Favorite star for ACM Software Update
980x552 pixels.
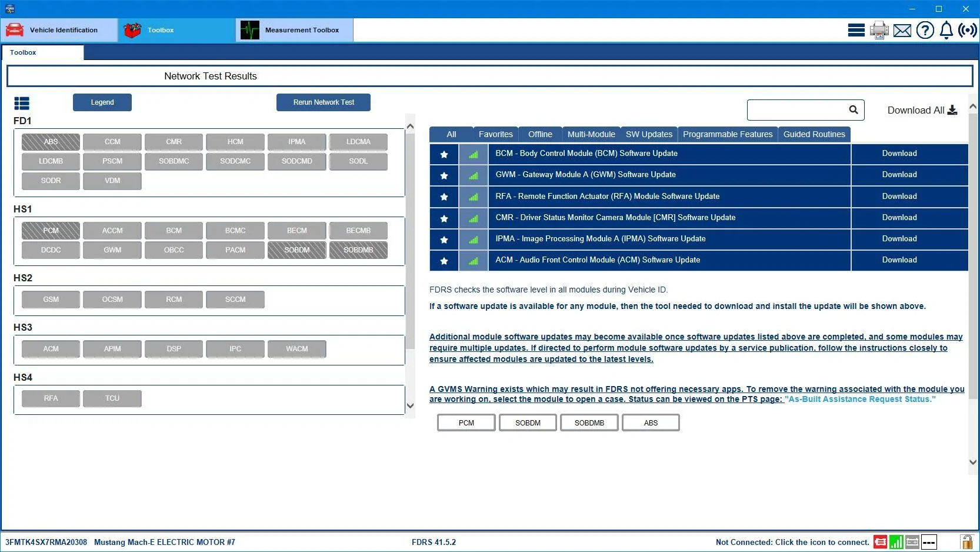[x=444, y=261]
